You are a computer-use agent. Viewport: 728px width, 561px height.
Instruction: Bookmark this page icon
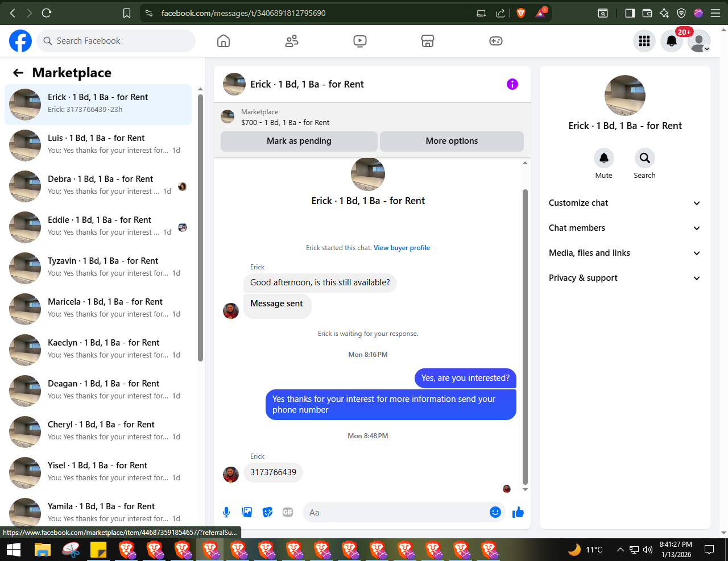click(x=127, y=13)
